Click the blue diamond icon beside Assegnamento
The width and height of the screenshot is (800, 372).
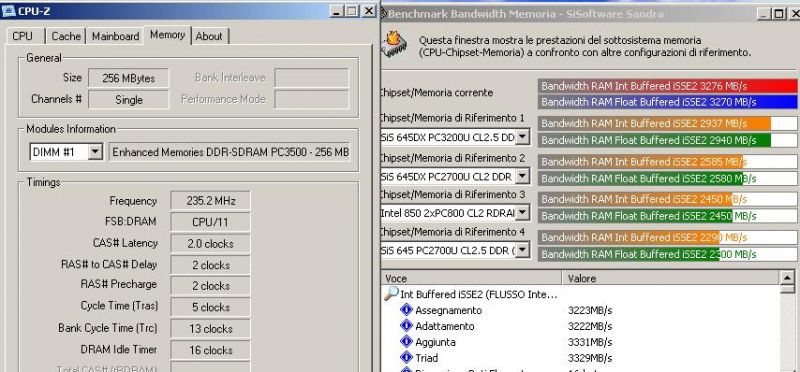point(406,310)
